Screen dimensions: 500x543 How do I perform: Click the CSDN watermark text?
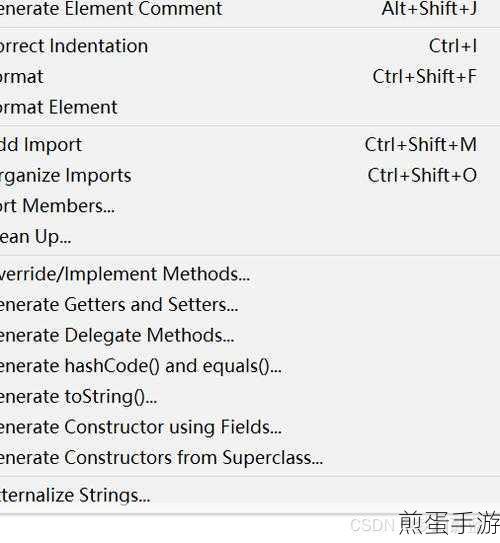click(373, 526)
